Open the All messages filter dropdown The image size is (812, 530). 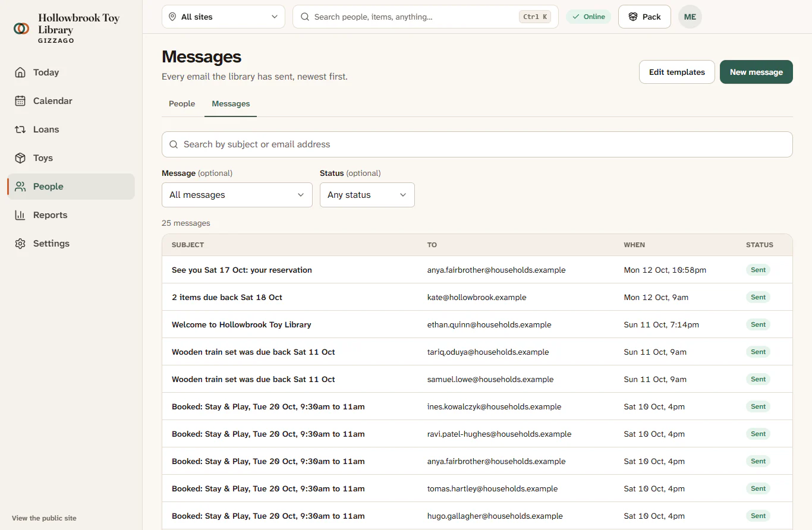(237, 195)
